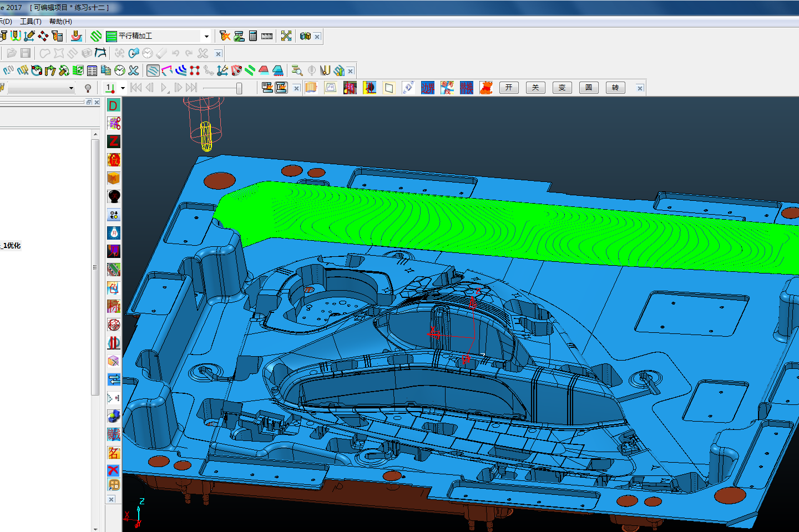Expand the empty toolpath selection combo box
The height and width of the screenshot is (532, 799).
(71, 88)
